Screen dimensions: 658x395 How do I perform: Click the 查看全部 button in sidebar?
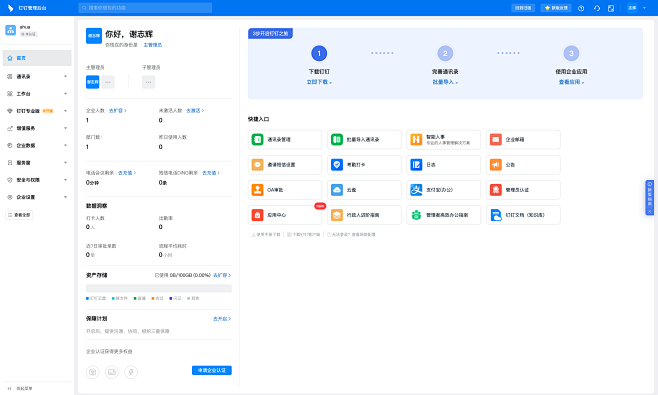tap(19, 215)
